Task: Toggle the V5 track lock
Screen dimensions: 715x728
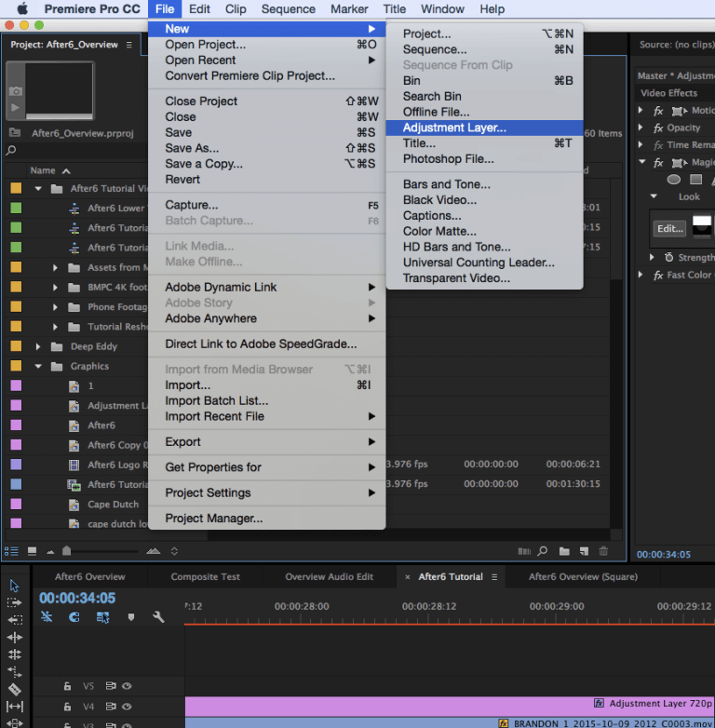Action: [x=67, y=686]
